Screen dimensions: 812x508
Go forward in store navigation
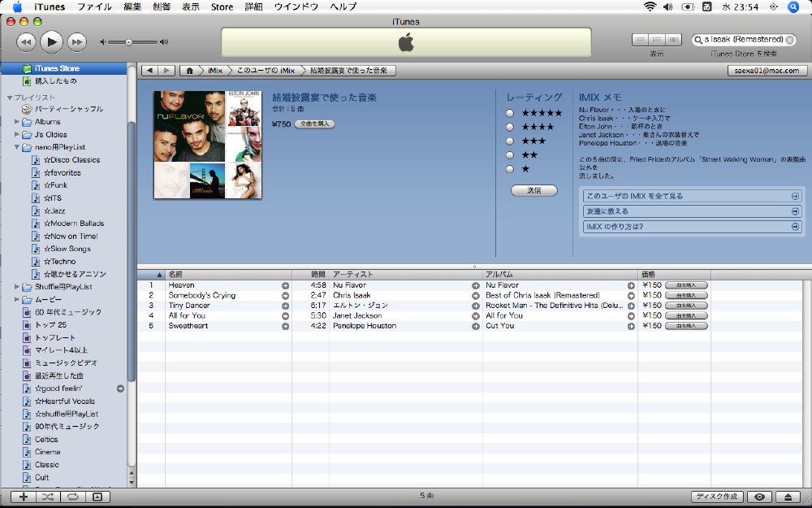(x=166, y=71)
